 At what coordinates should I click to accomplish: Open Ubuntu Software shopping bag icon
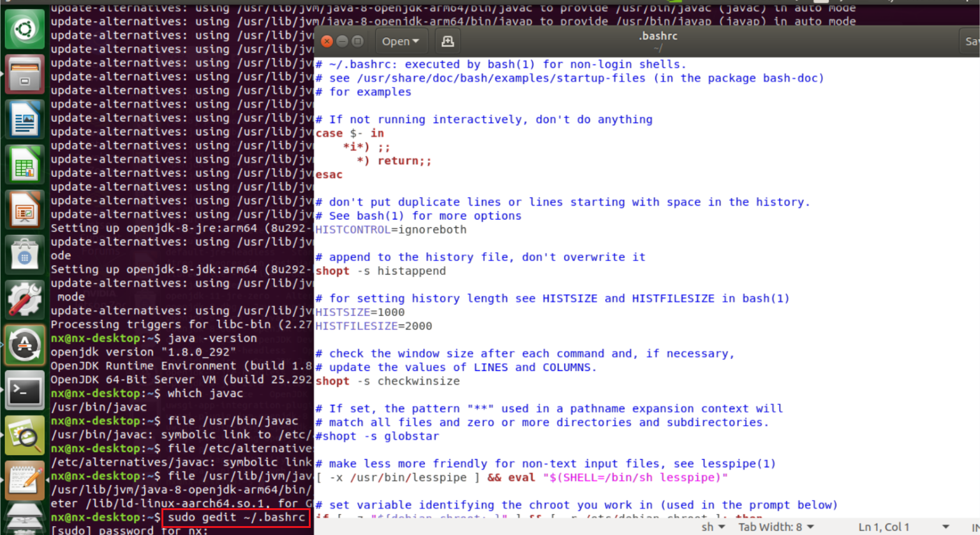click(25, 255)
